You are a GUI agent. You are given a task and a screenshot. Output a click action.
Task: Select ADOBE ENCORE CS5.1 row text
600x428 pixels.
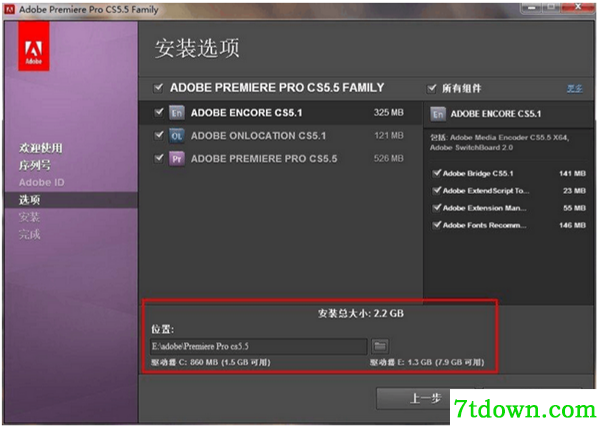[x=246, y=113]
